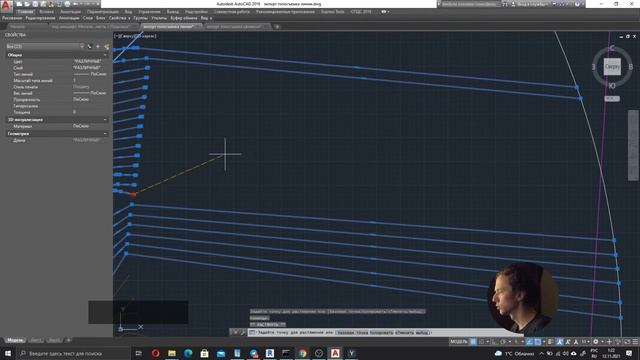
Task: Add a new layout tab via plus icon
Action: point(69,340)
